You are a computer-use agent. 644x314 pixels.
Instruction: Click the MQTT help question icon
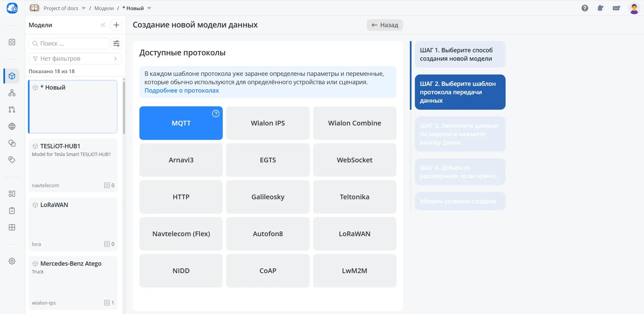216,114
